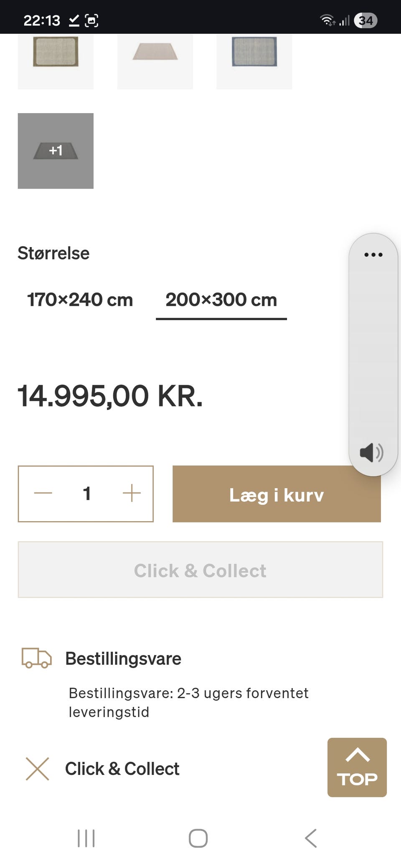Open the three-dot volume panel options

[x=373, y=255]
